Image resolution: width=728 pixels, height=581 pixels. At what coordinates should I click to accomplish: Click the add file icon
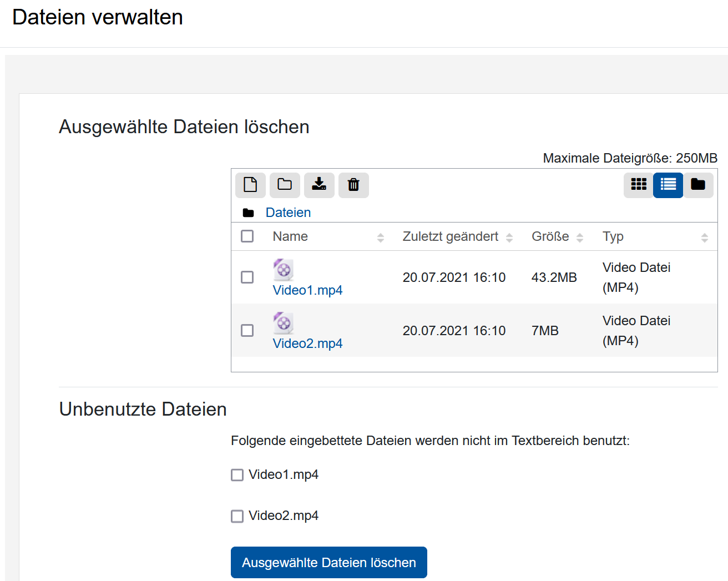250,185
